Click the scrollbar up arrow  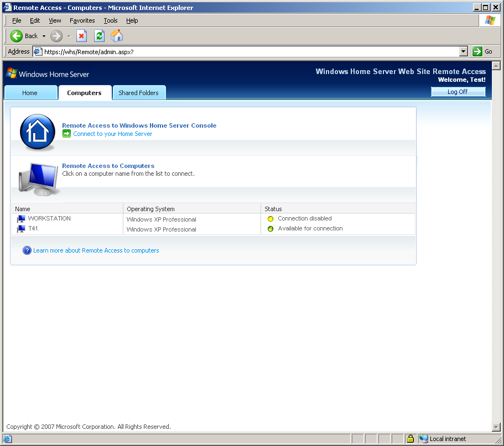[x=496, y=66]
